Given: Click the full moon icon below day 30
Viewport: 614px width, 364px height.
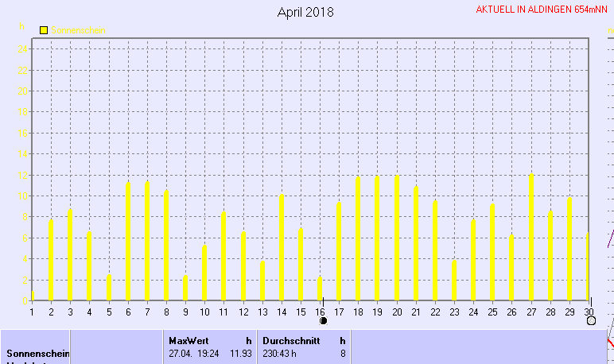Looking at the screenshot, I should pos(591,321).
